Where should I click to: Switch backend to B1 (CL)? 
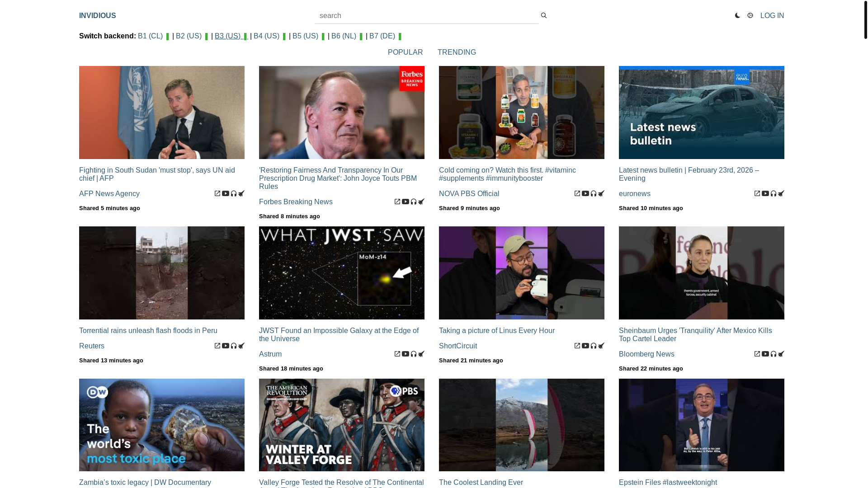(150, 36)
